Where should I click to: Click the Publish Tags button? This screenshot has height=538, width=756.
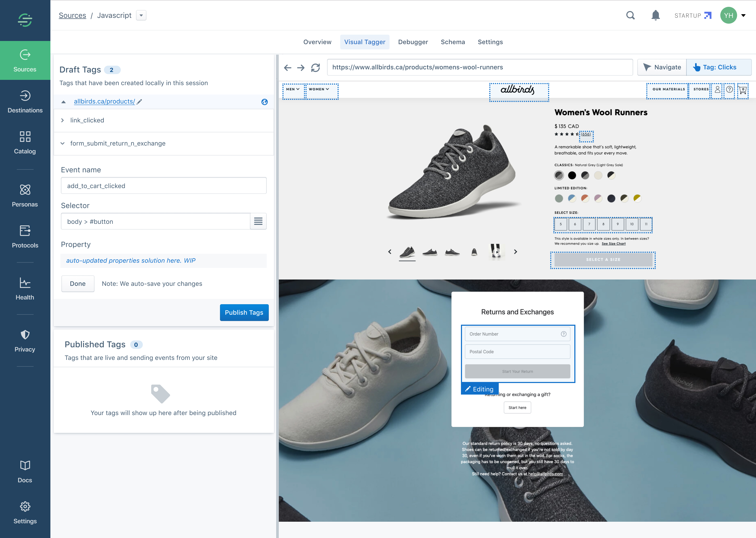click(x=244, y=312)
